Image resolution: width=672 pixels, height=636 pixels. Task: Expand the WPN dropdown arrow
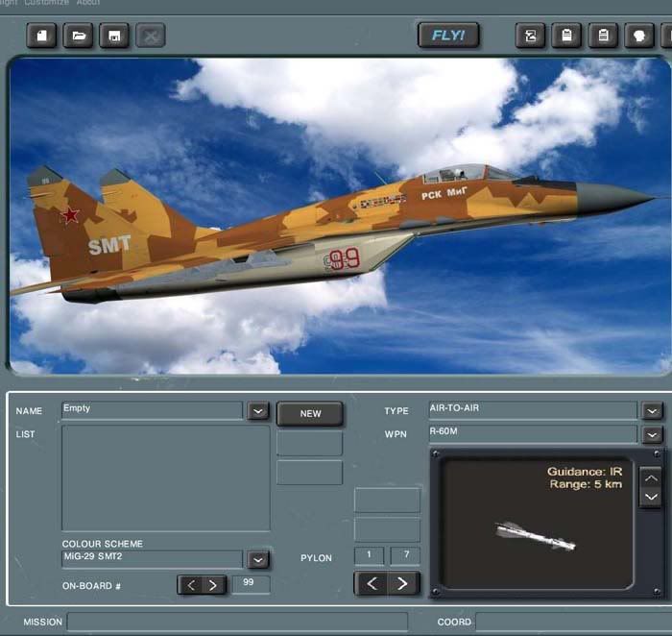pos(652,435)
